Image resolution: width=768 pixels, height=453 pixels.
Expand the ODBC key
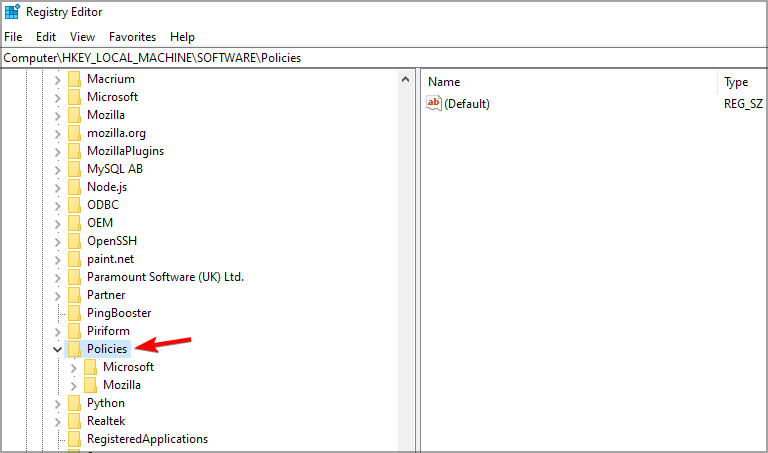click(57, 206)
